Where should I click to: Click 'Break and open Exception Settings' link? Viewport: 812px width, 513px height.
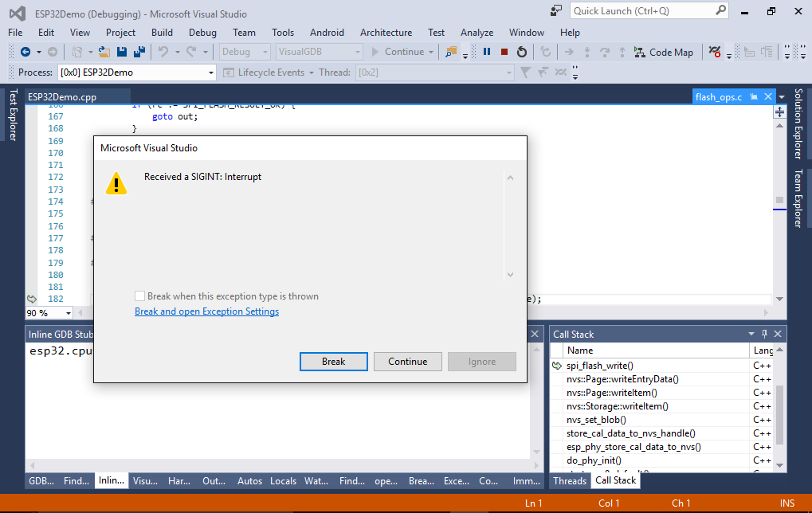pos(206,311)
